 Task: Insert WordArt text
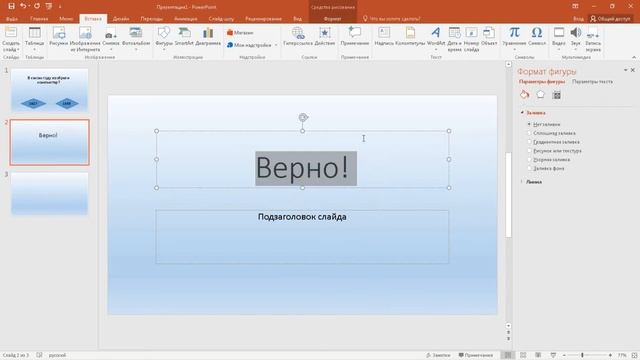point(436,39)
